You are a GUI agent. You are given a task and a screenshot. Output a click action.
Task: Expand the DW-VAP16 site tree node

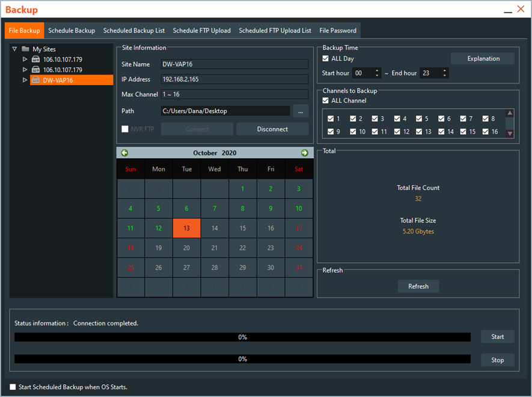(25, 80)
